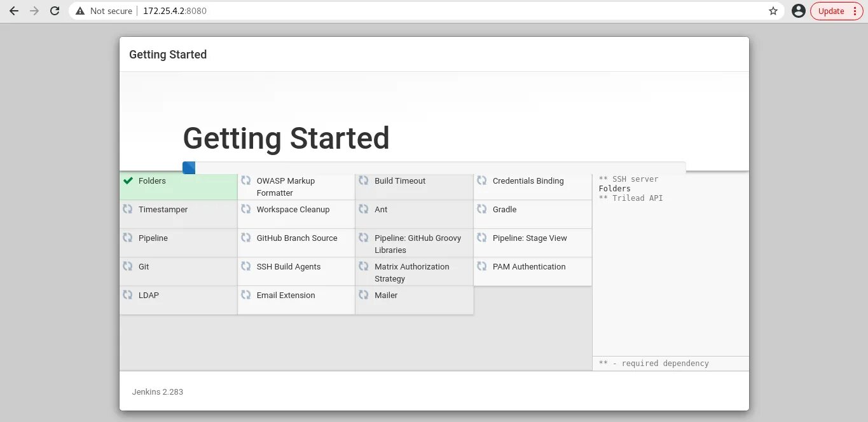Image resolution: width=868 pixels, height=422 pixels.
Task: Click the green checkmark beside Folders
Action: pos(128,181)
